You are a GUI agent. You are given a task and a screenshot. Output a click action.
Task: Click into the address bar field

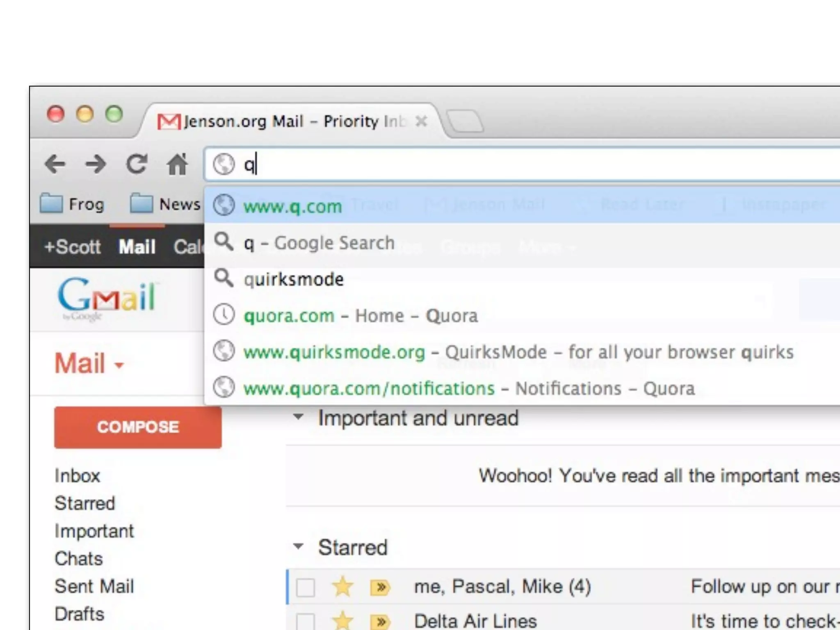[522, 164]
